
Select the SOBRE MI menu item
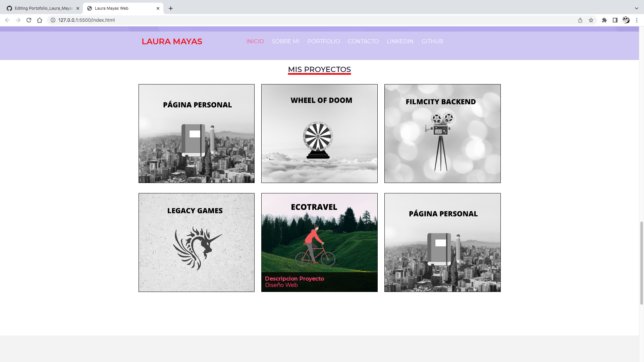click(285, 41)
